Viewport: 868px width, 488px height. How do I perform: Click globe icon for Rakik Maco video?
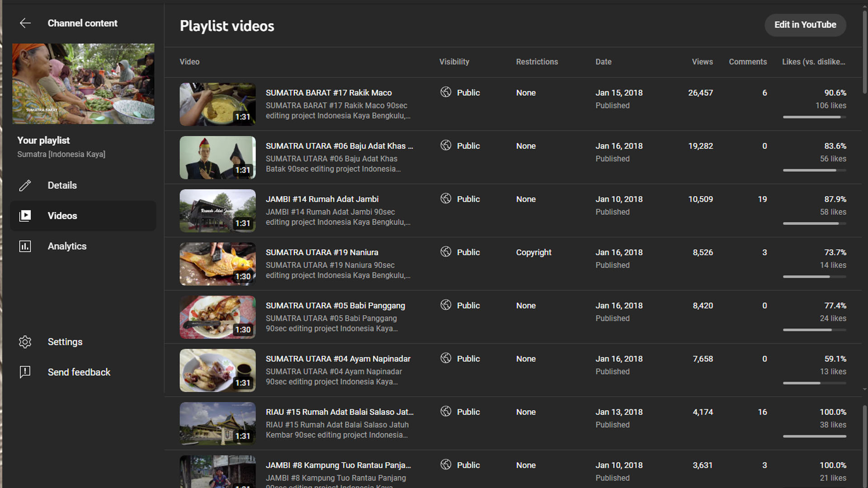click(446, 92)
